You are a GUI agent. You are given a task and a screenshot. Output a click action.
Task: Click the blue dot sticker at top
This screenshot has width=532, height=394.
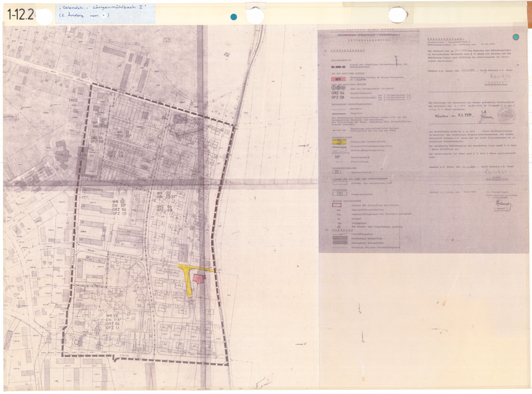tap(234, 17)
